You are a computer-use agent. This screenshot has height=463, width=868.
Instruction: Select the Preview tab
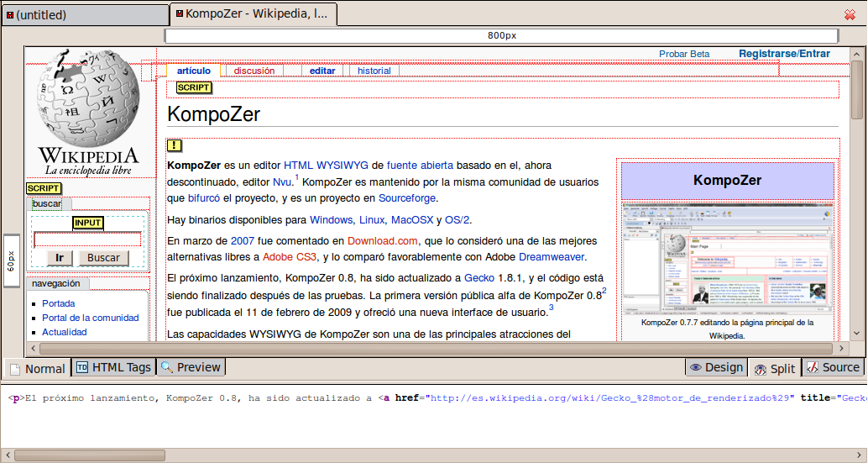point(191,367)
